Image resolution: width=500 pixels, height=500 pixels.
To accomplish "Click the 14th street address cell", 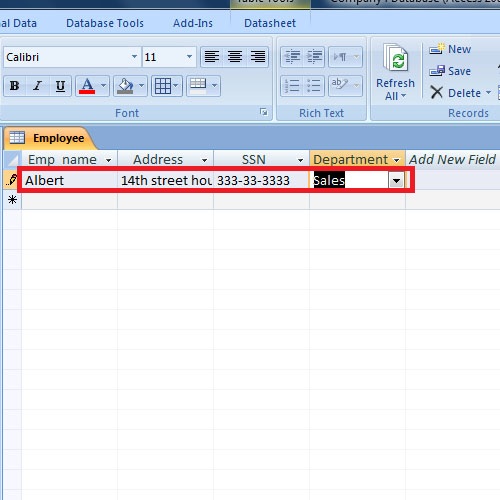I will (x=166, y=181).
